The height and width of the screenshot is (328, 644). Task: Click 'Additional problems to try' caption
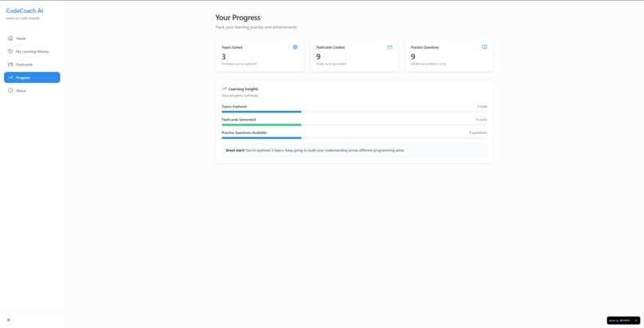pos(428,64)
